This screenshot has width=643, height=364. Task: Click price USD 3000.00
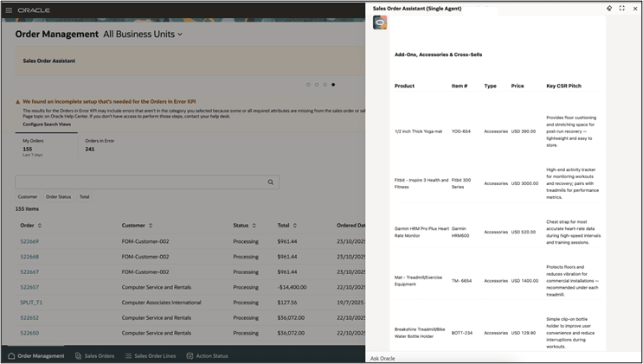(x=524, y=183)
